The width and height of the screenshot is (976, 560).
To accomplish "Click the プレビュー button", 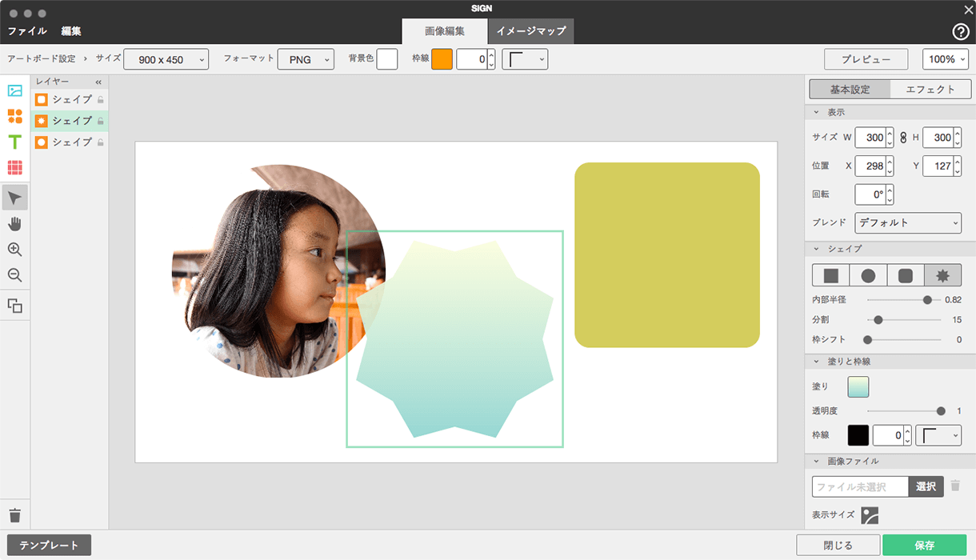I will [x=866, y=59].
